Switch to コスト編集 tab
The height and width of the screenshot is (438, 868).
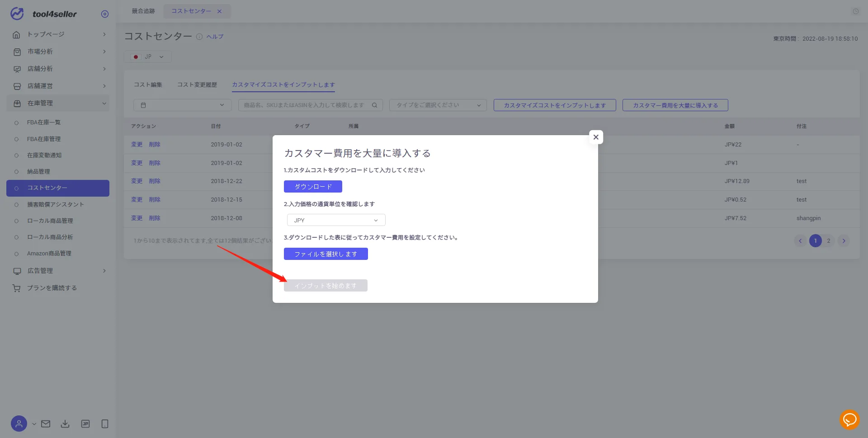(x=148, y=85)
